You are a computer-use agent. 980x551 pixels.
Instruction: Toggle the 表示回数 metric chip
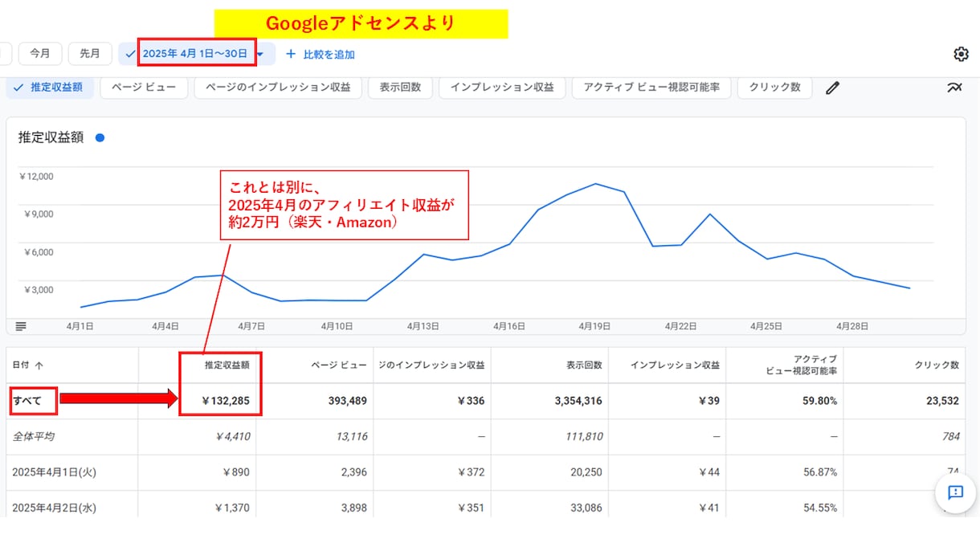[400, 88]
